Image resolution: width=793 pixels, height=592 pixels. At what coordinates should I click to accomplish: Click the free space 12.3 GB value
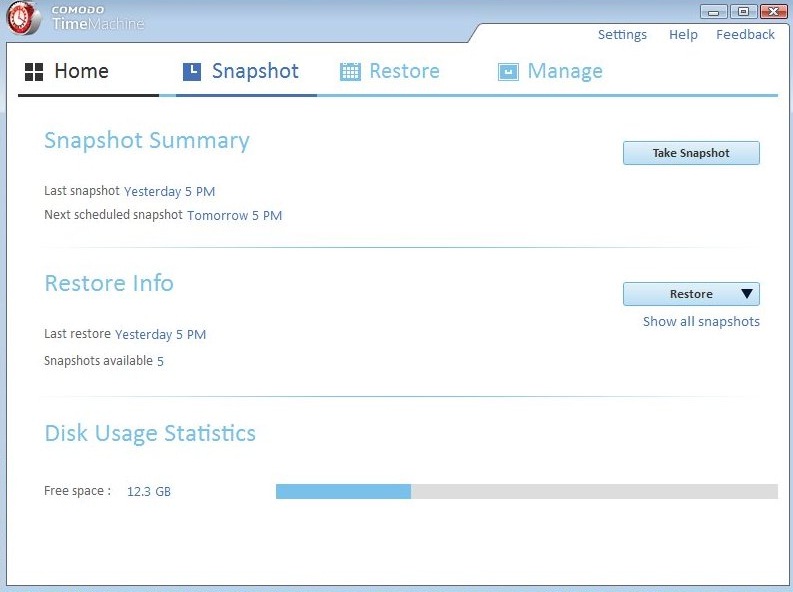pos(149,491)
